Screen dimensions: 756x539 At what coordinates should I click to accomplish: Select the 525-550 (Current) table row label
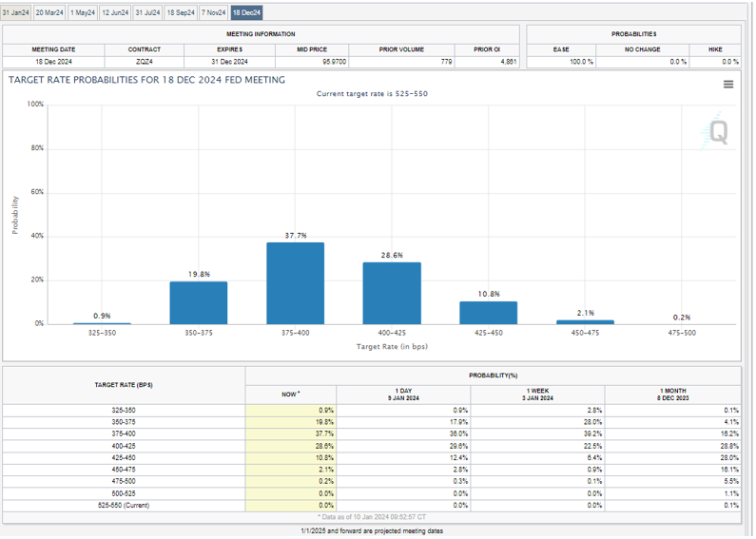123,505
